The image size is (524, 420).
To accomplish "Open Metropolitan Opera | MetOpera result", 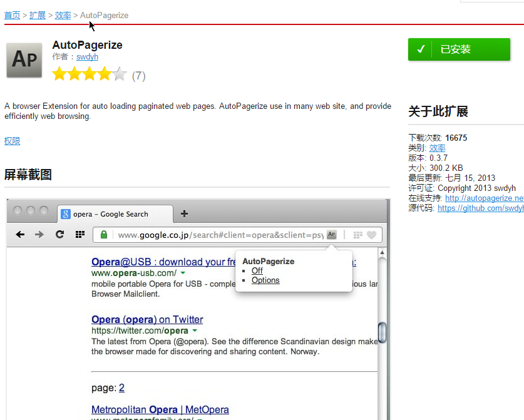I will point(160,409).
